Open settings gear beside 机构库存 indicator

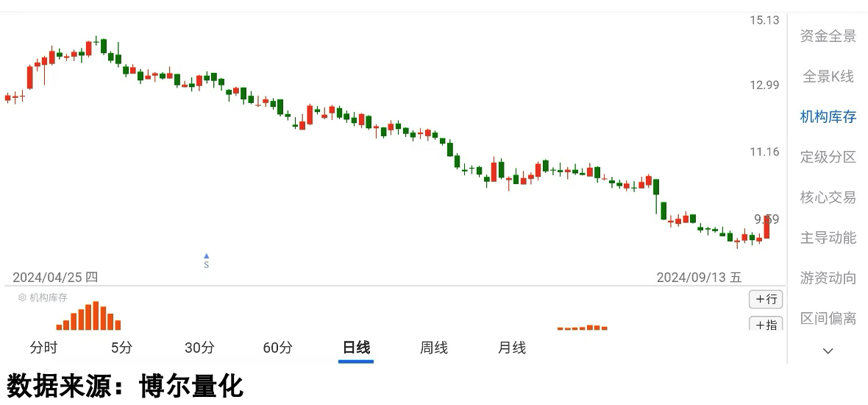pos(22,297)
